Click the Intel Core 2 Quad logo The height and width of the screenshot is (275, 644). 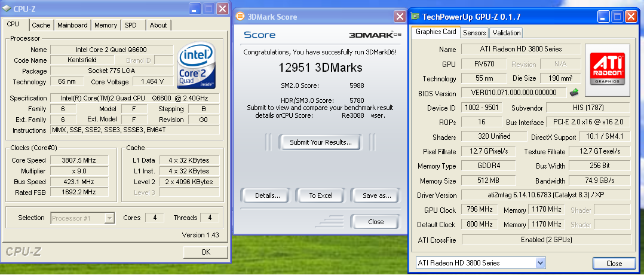[197, 65]
